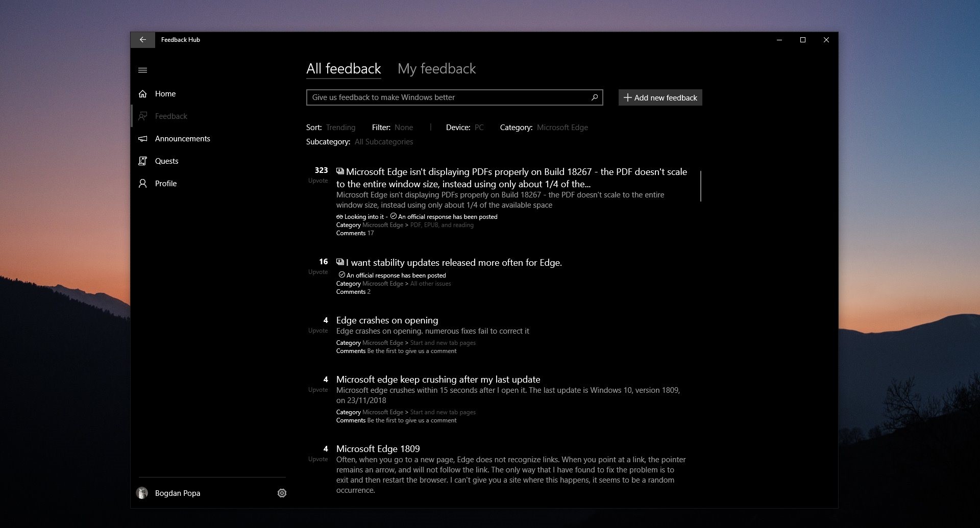
Task: Upvote the PDF display feedback with 323 votes
Action: click(x=318, y=175)
